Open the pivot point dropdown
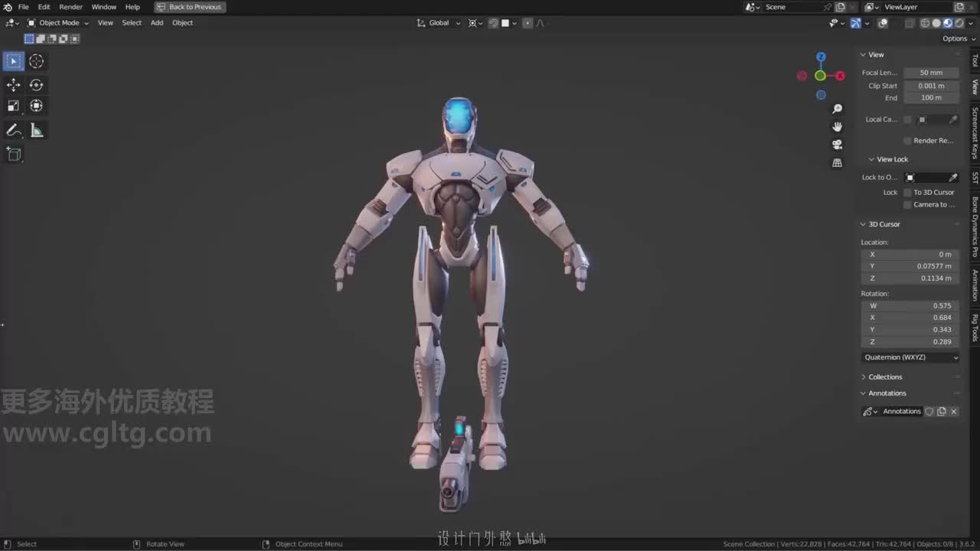 point(475,23)
